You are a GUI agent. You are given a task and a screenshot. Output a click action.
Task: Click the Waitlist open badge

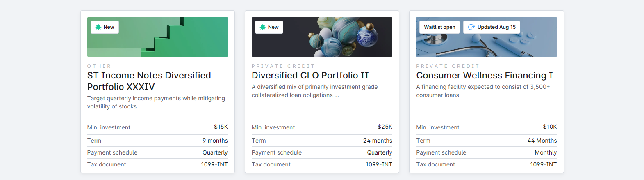click(x=439, y=27)
